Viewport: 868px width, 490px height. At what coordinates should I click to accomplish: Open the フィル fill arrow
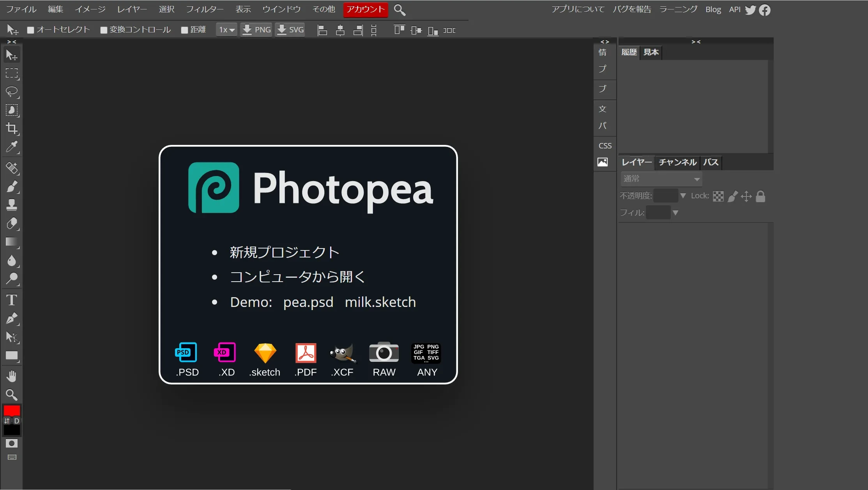675,213
